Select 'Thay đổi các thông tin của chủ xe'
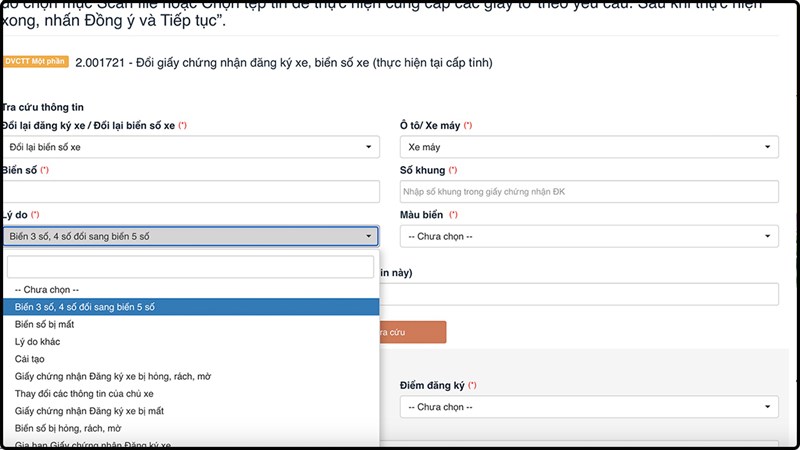The height and width of the screenshot is (450, 800). coord(86,393)
